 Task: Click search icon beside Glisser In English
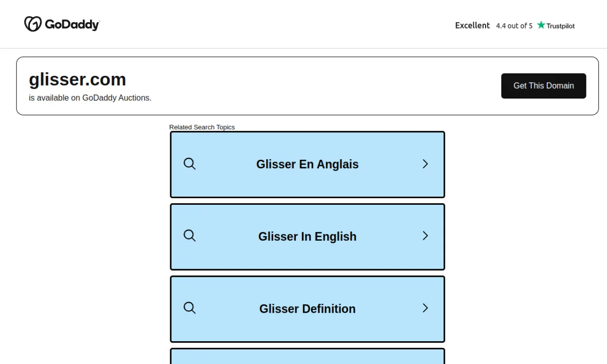point(190,236)
